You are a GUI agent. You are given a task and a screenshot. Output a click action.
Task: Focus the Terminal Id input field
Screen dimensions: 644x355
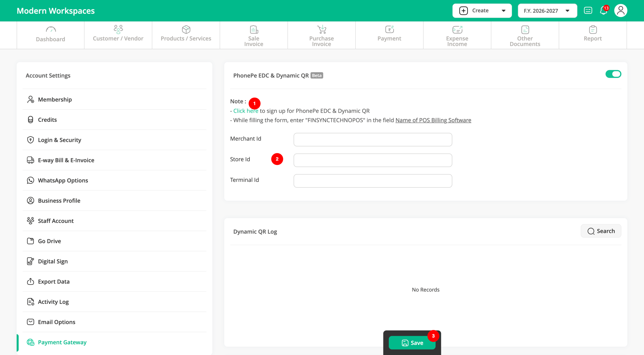point(373,181)
